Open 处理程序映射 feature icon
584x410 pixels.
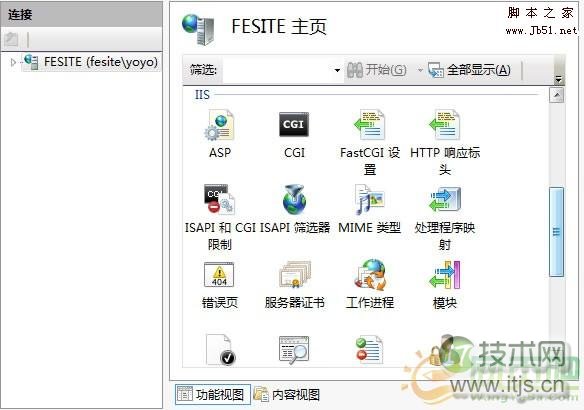[x=445, y=200]
